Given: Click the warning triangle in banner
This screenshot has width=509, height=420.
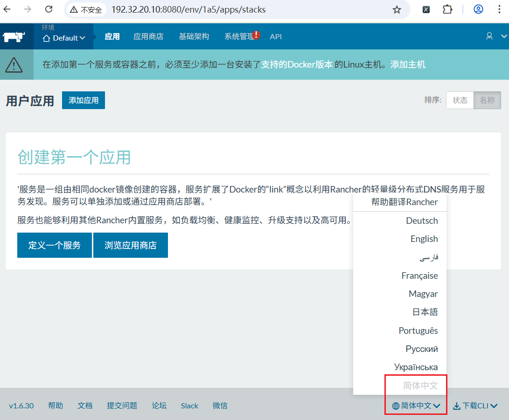Looking at the screenshot, I should (x=14, y=65).
